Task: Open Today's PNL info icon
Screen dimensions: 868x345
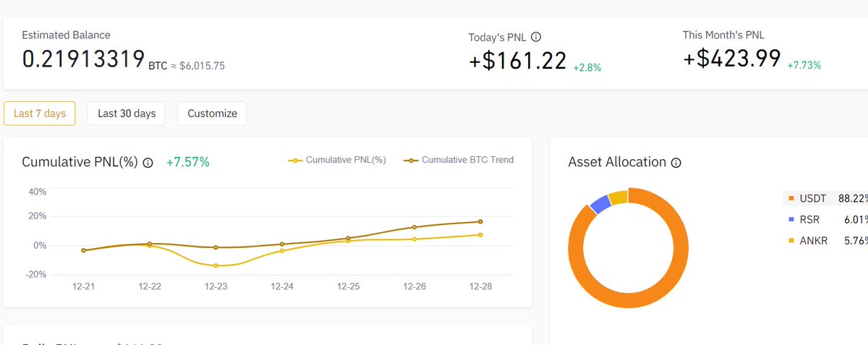Action: pyautogui.click(x=536, y=37)
